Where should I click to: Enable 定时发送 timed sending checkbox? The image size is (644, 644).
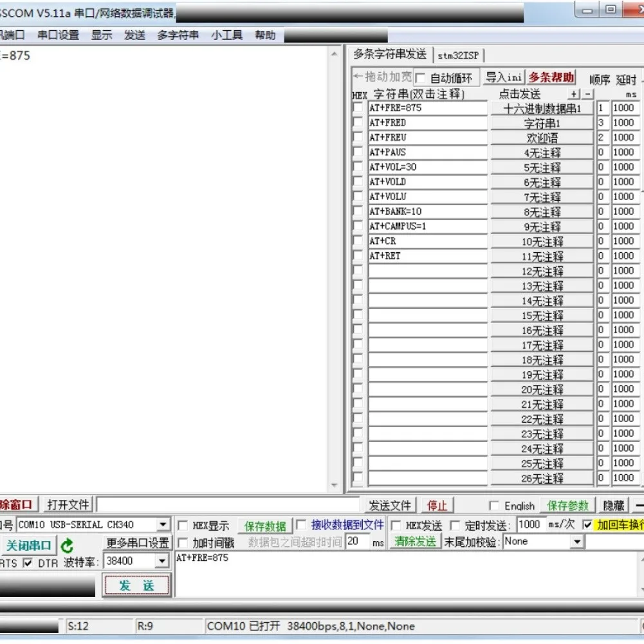455,525
